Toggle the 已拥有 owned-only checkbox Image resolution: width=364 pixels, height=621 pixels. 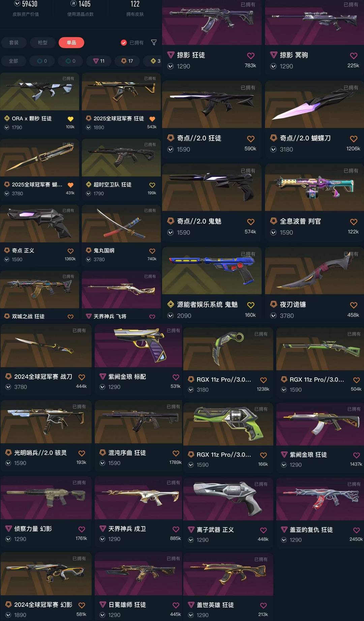pyautogui.click(x=124, y=43)
